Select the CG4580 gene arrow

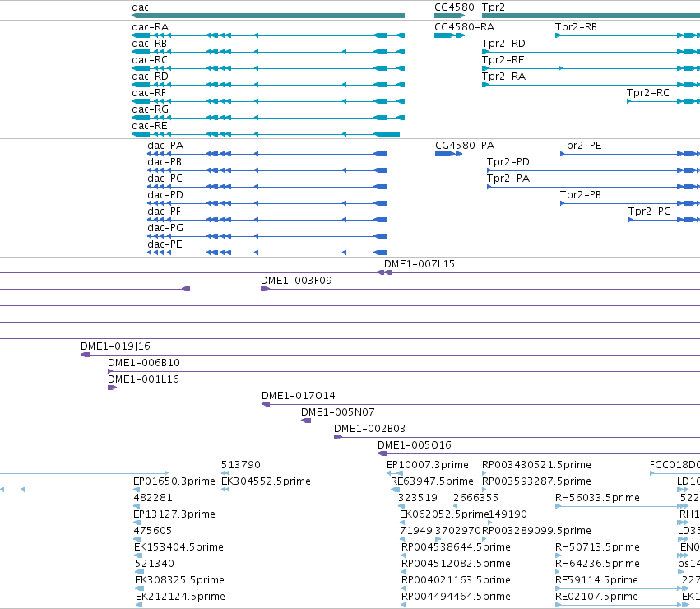[x=450, y=16]
